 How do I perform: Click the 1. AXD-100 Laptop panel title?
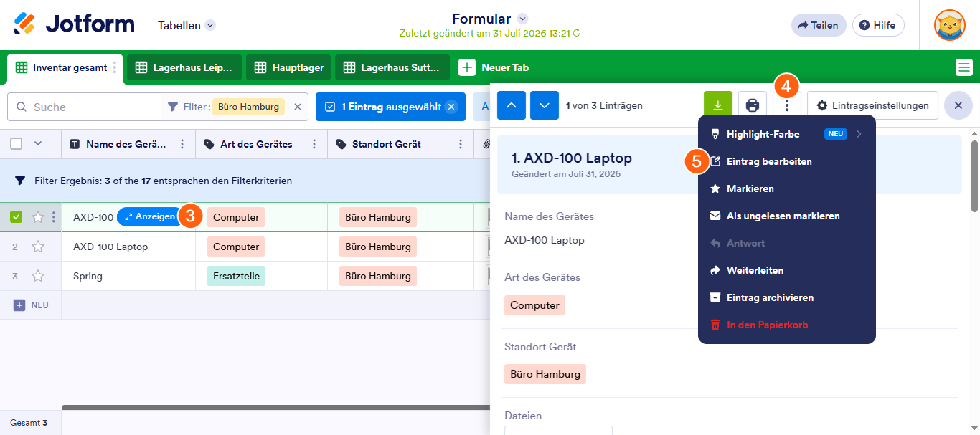[572, 158]
